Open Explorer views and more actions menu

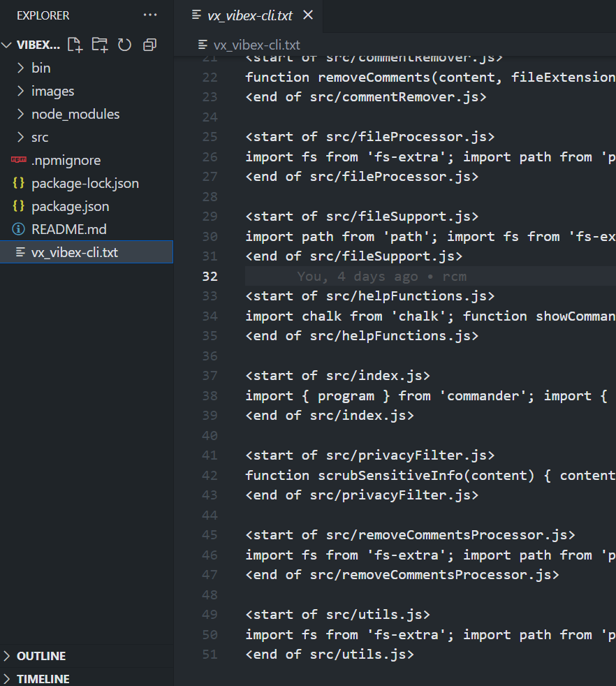[150, 15]
